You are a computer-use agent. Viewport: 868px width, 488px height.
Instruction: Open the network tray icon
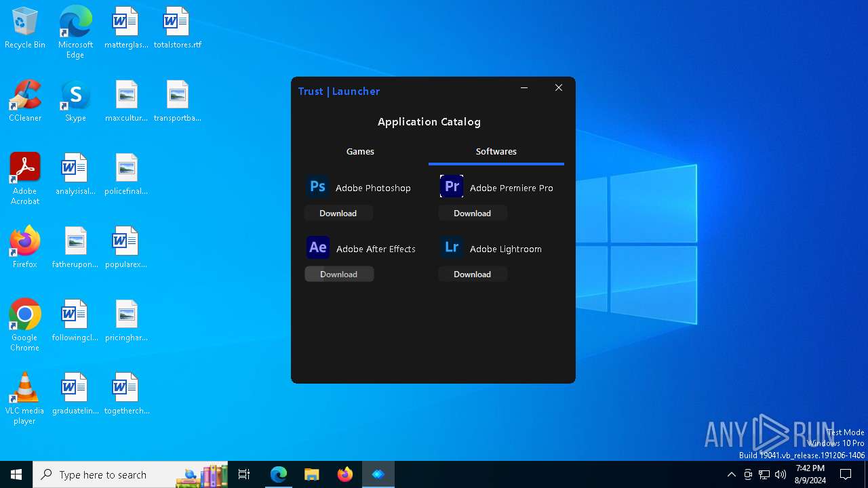coord(764,474)
